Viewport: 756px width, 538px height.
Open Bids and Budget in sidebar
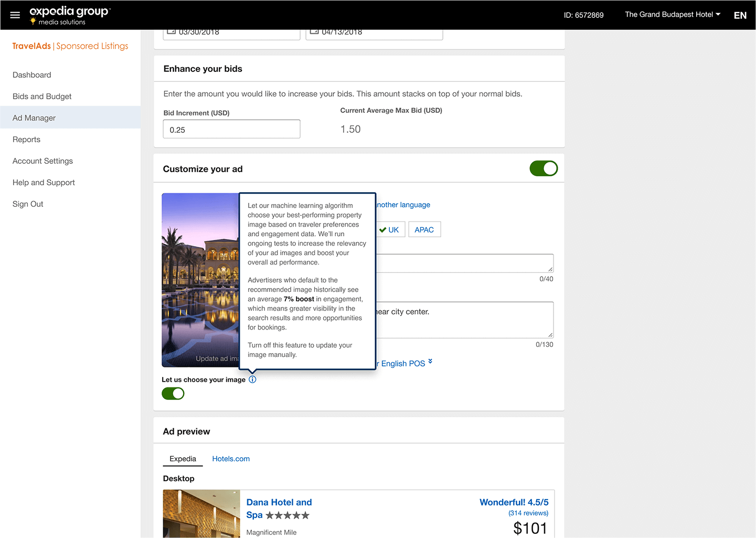click(x=42, y=97)
